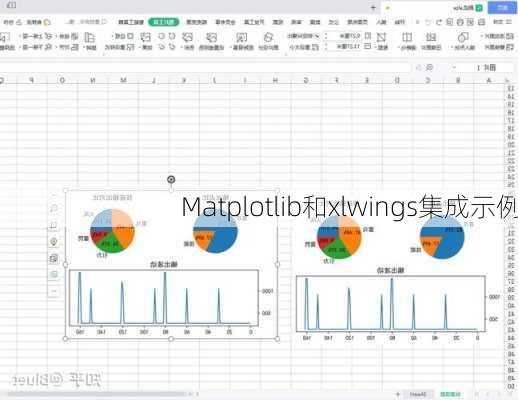Click the Smart Toolbox ribbon tab
This screenshot has width=518, height=400.
[x=131, y=22]
